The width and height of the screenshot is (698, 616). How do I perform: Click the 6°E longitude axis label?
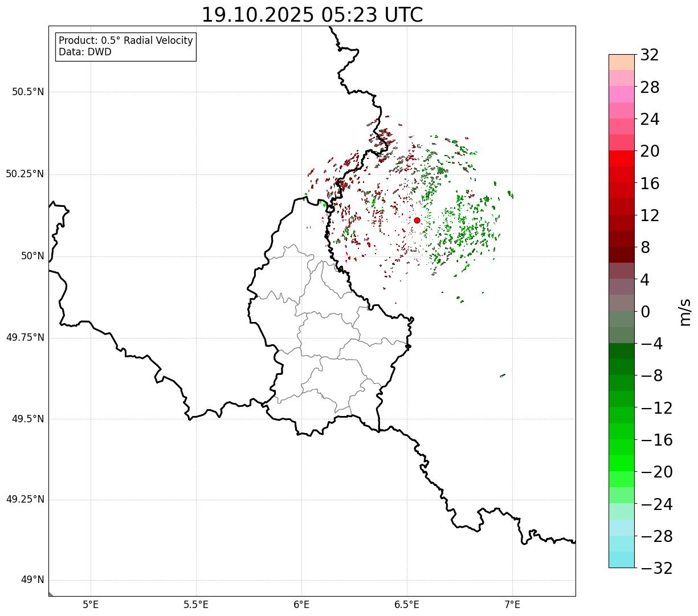301,604
